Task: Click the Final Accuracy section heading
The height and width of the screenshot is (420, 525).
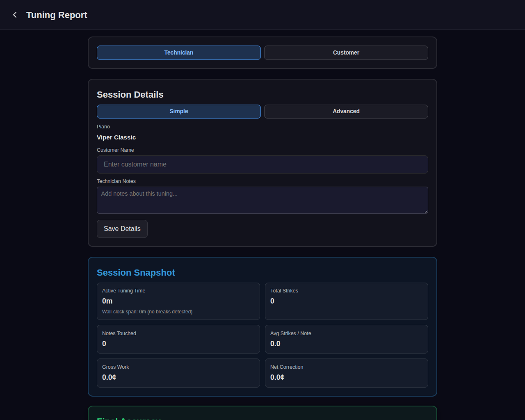Action: pos(129,418)
